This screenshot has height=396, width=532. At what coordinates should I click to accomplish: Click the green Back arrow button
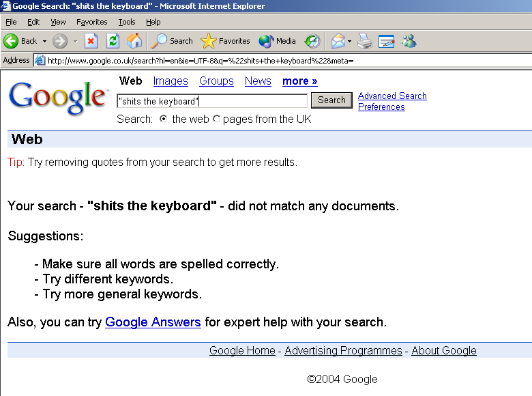[11, 41]
